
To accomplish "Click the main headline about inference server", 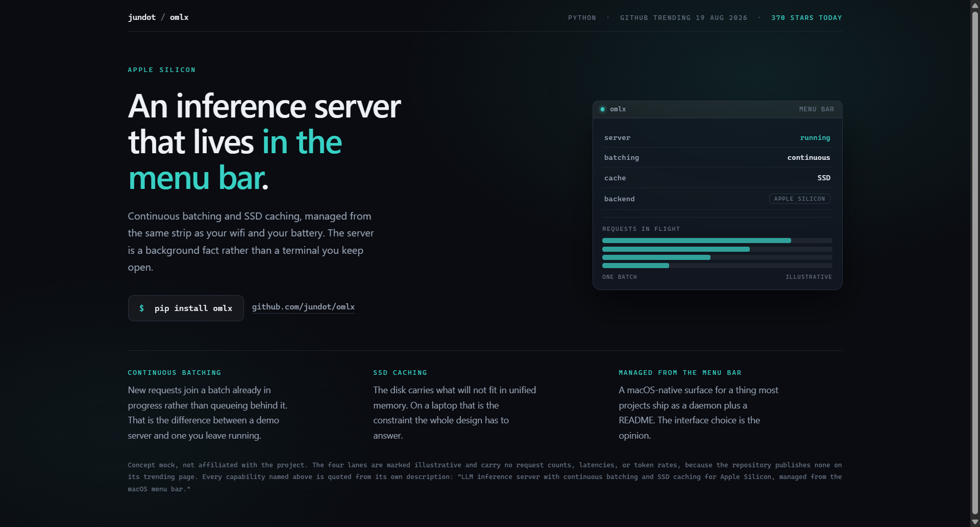I will coord(264,142).
